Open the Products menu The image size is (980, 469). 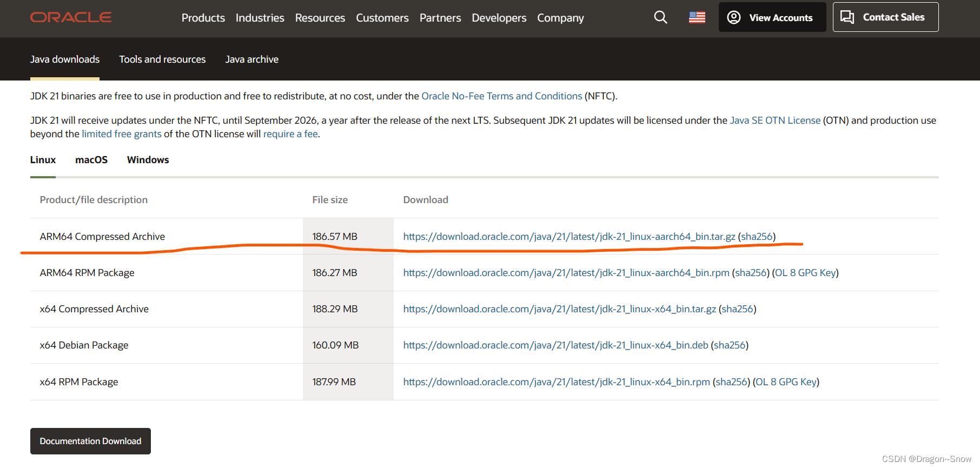click(203, 18)
